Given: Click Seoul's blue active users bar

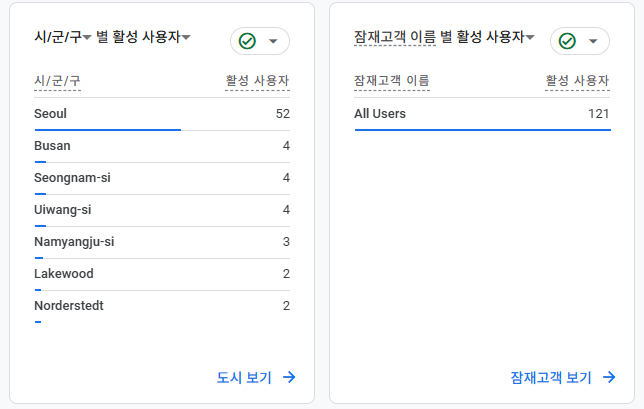Looking at the screenshot, I should tap(107, 129).
